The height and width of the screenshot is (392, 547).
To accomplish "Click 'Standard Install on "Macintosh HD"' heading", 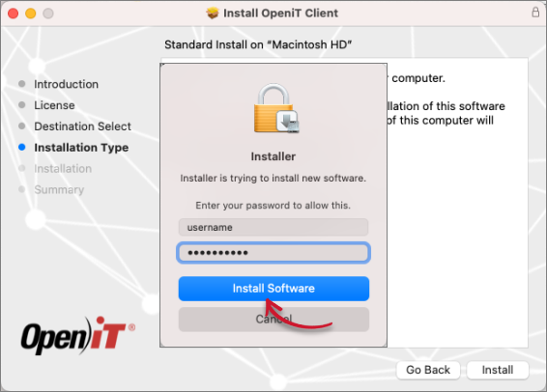I will tap(258, 44).
